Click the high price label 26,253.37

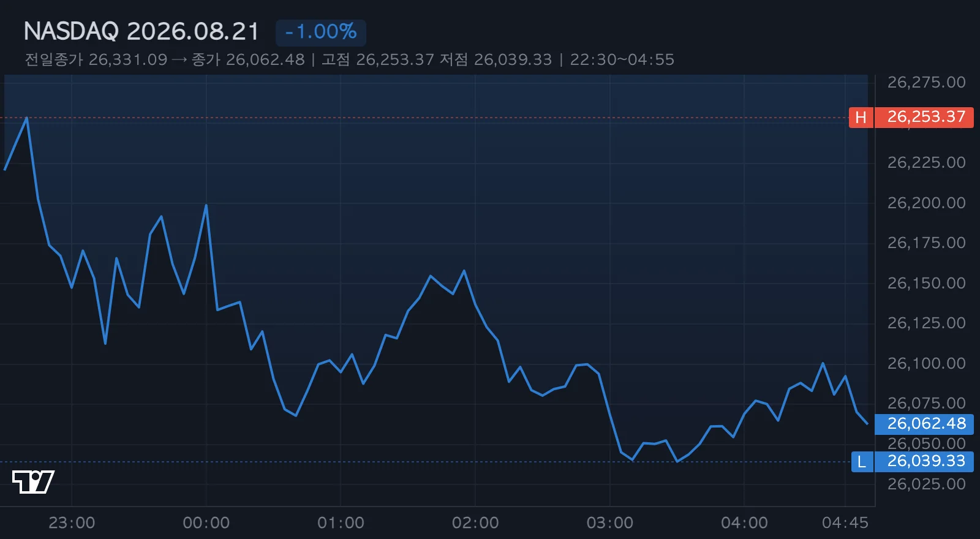(924, 117)
